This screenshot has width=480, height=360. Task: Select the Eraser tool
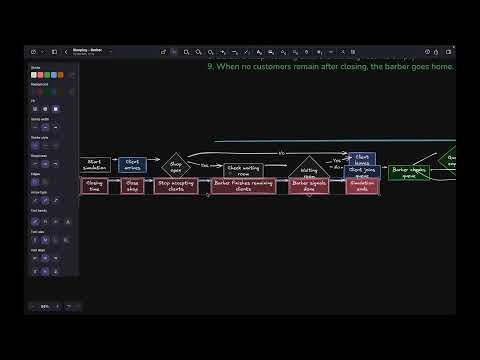pos(283,52)
